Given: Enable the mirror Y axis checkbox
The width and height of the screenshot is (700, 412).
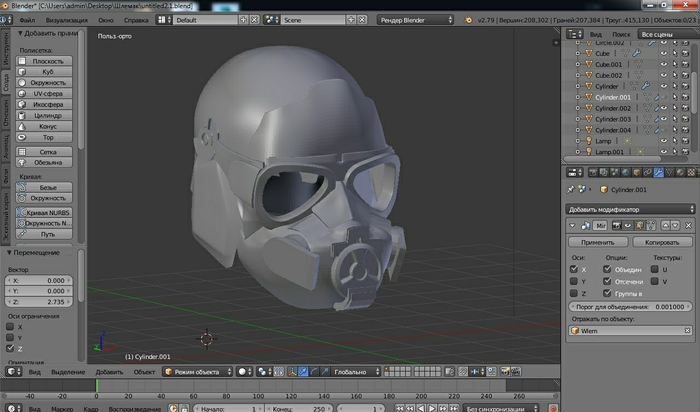Looking at the screenshot, I should coord(574,282).
